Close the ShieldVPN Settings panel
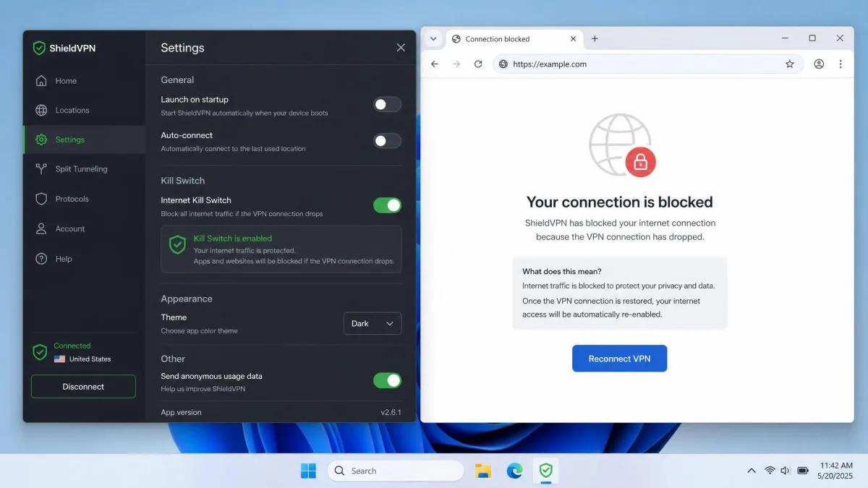The image size is (868, 488). point(401,48)
